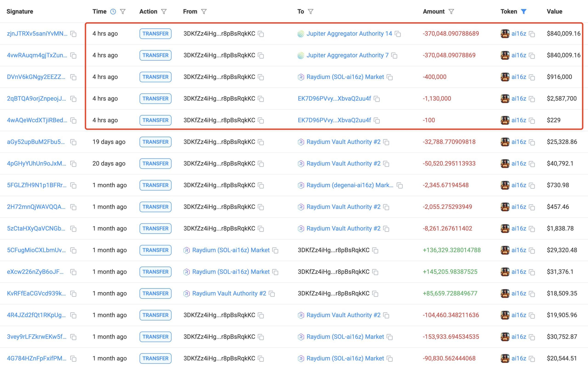Click the active blue Token filter icon

(524, 11)
